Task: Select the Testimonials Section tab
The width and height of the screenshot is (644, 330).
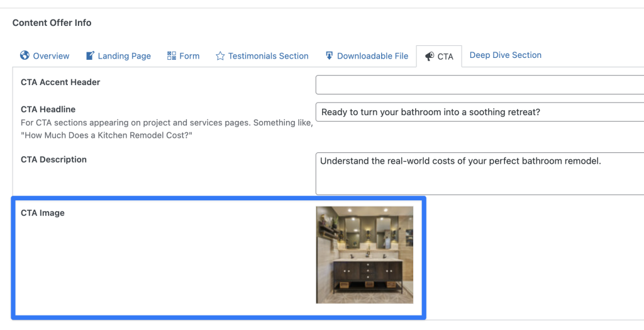Action: 268,56
